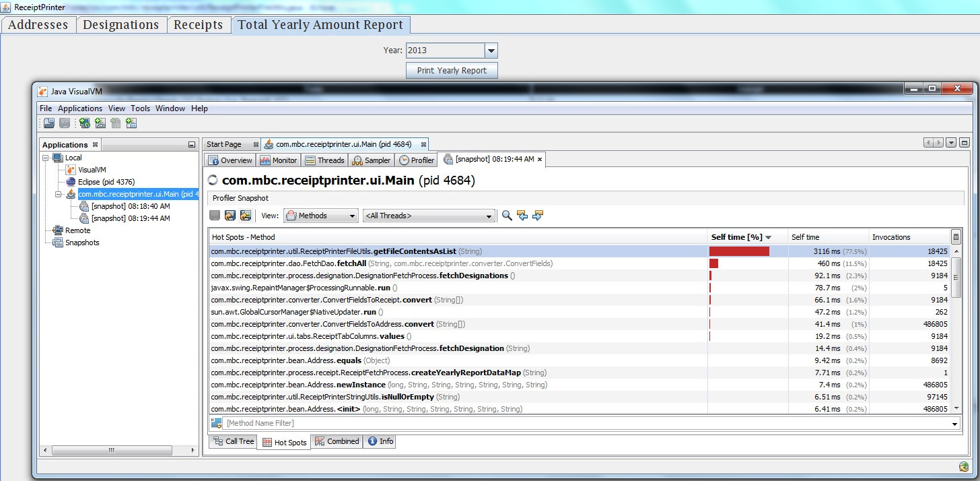Switch to Designations tab
Image resolution: width=980 pixels, height=481 pixels.
(x=121, y=25)
